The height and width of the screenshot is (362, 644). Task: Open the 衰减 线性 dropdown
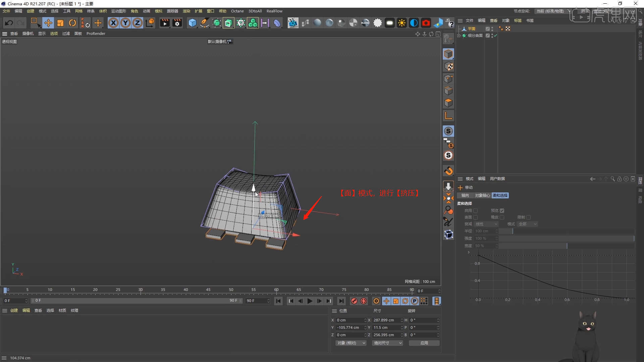pos(486,224)
